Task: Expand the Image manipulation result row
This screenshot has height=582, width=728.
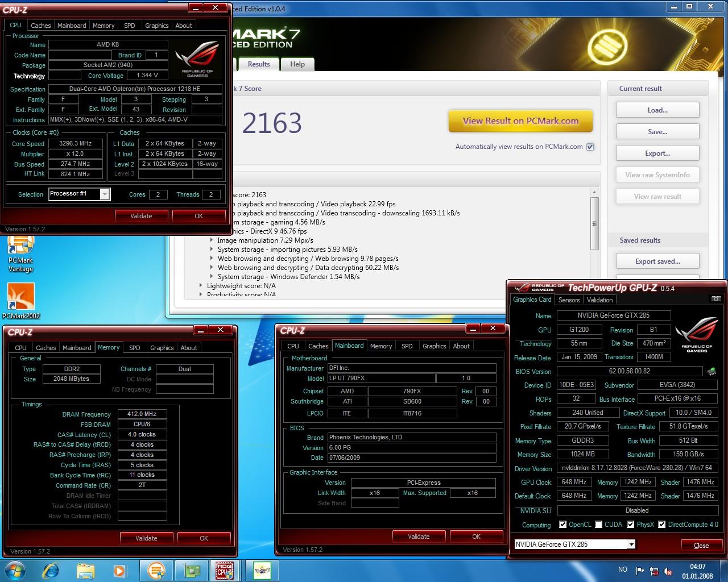Action: (212, 240)
